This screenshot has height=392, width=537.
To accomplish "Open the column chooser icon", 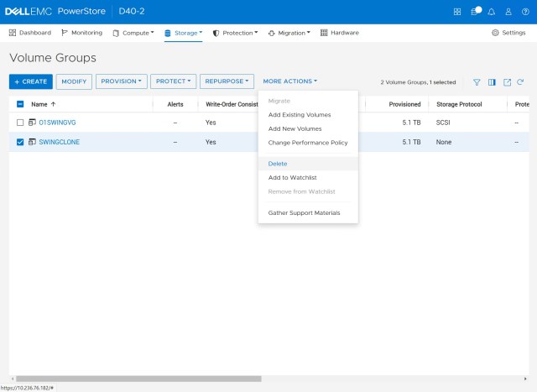I will point(492,82).
